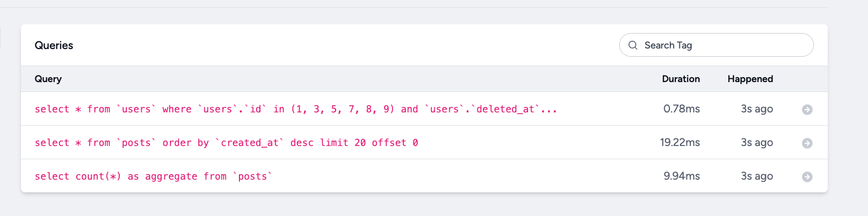Click "3s ago" on the users query row
868x216 pixels.
tap(757, 109)
